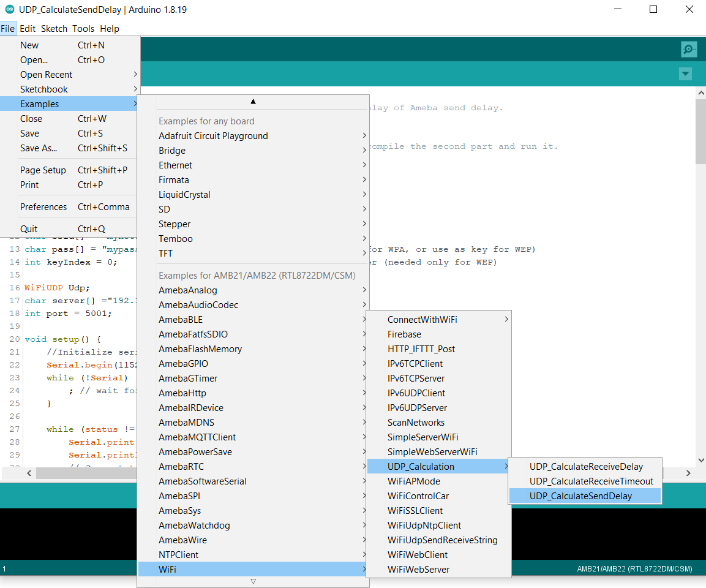This screenshot has width=706, height=588.
Task: Open WiFiUdpNtpClient example
Action: pyautogui.click(x=439, y=526)
